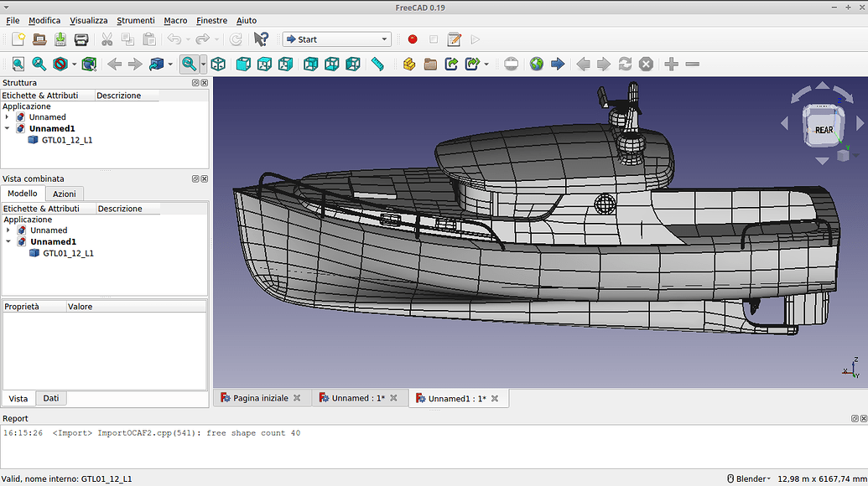
Task: Float the Report panel
Action: 855,418
